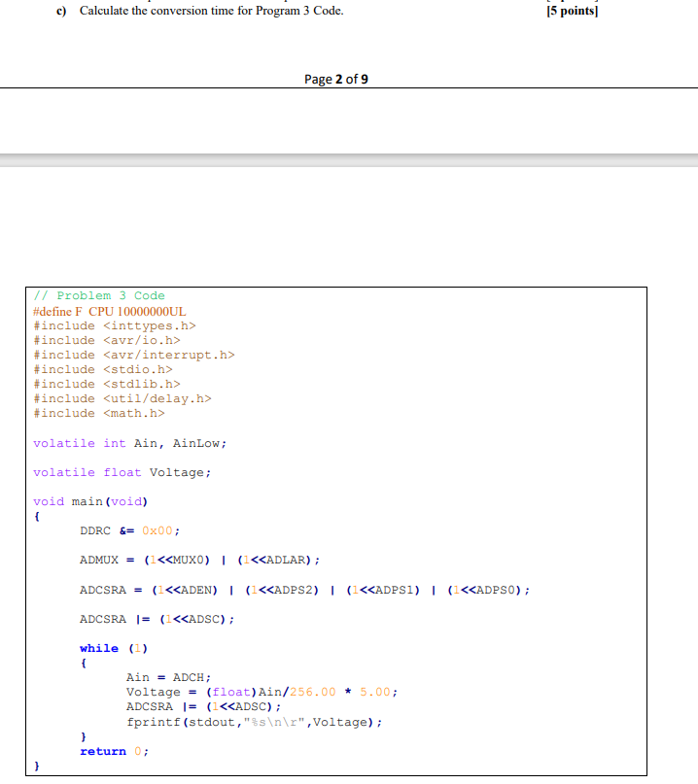
Task: Click the 'while (1)' loop statement
Action: click(114, 648)
